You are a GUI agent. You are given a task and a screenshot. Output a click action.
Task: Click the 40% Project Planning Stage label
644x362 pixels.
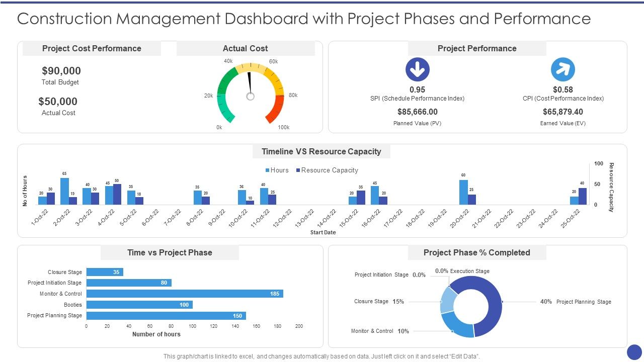point(576,302)
